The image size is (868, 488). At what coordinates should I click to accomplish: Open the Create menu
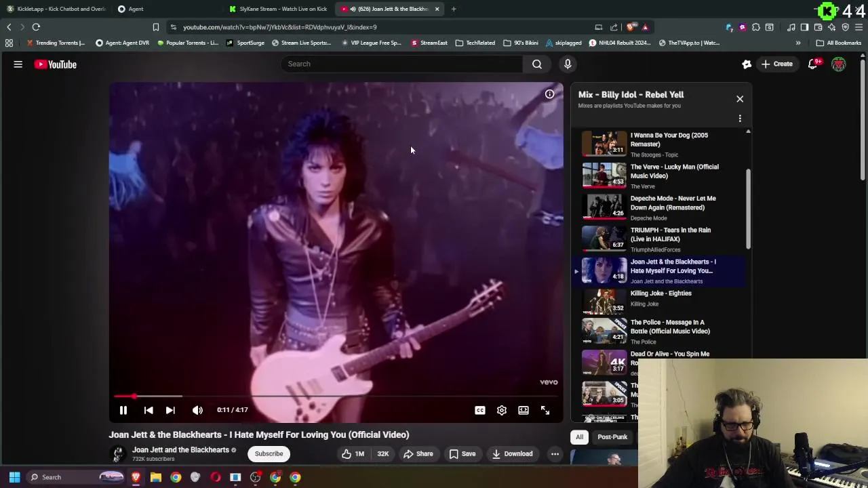(776, 64)
